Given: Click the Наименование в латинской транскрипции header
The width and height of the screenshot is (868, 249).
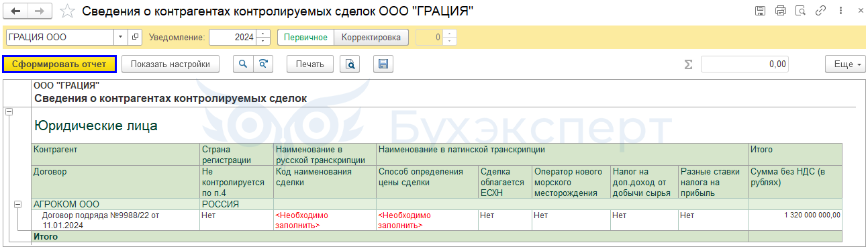Looking at the screenshot, I should coord(563,154).
